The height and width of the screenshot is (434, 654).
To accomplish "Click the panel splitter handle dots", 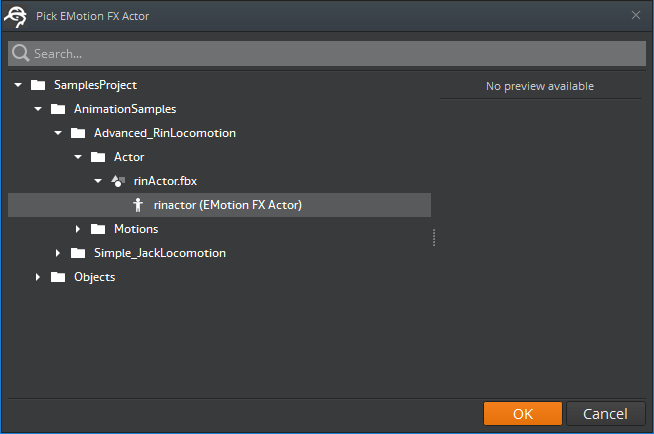I will (x=434, y=237).
